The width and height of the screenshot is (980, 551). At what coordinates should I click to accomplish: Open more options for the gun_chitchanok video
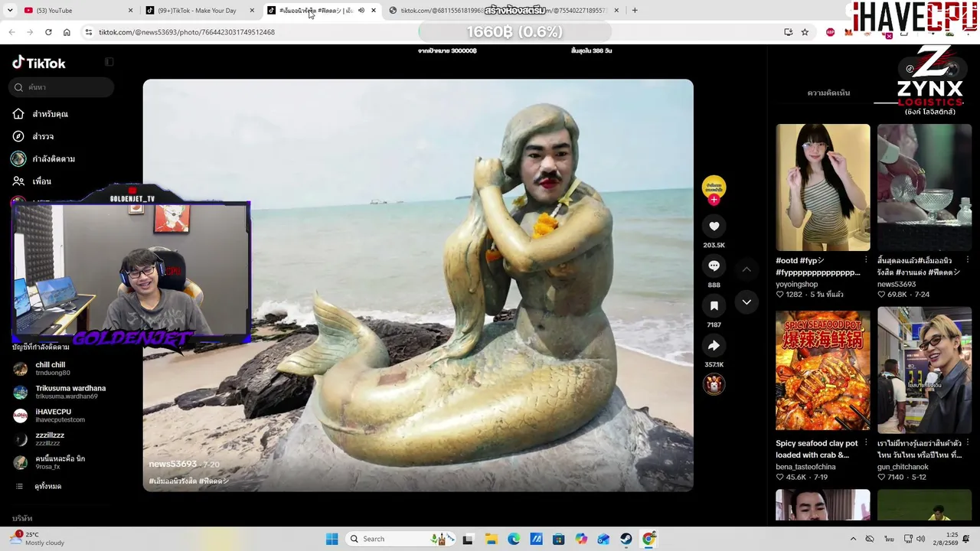tap(967, 443)
